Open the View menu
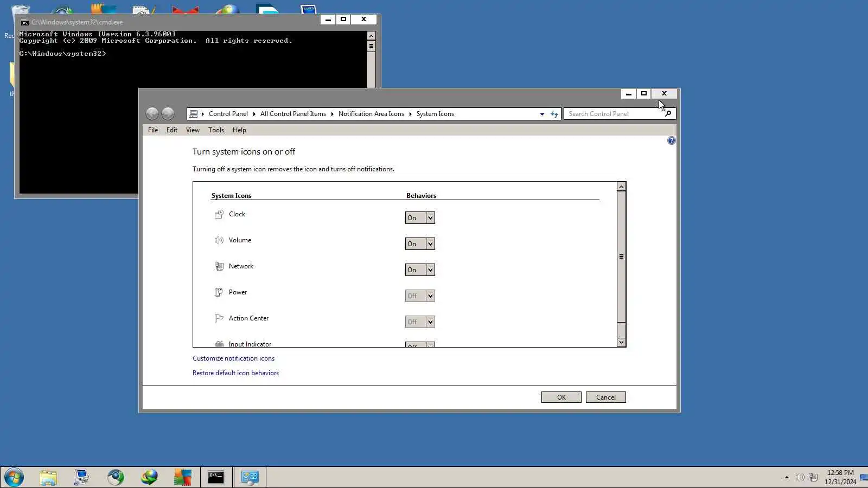This screenshot has height=488, width=868. pos(193,130)
